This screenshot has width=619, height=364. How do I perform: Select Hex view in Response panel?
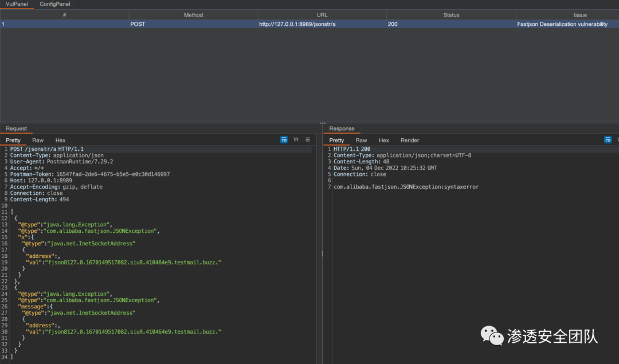pos(383,140)
